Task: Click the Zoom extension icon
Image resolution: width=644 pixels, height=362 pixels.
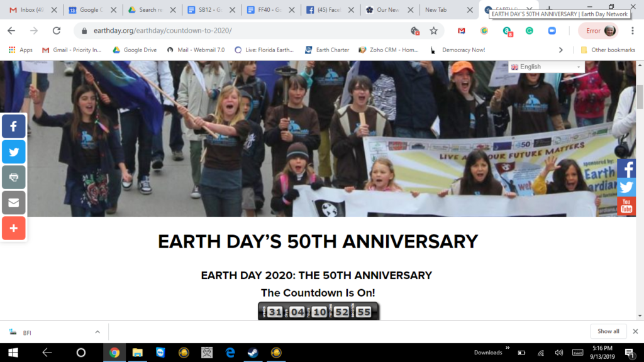Action: tap(552, 31)
